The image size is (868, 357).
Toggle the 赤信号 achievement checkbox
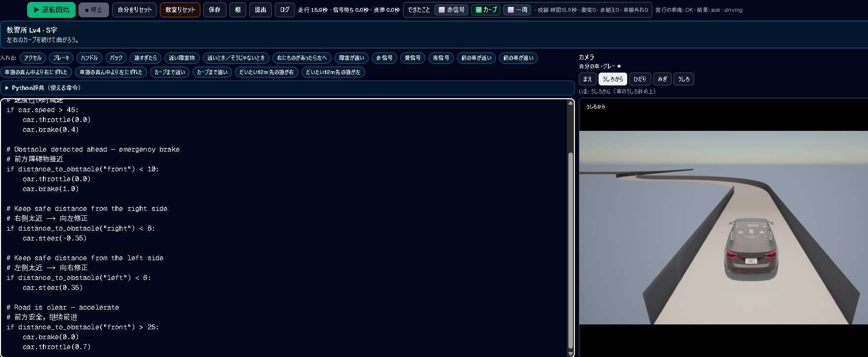coord(452,10)
